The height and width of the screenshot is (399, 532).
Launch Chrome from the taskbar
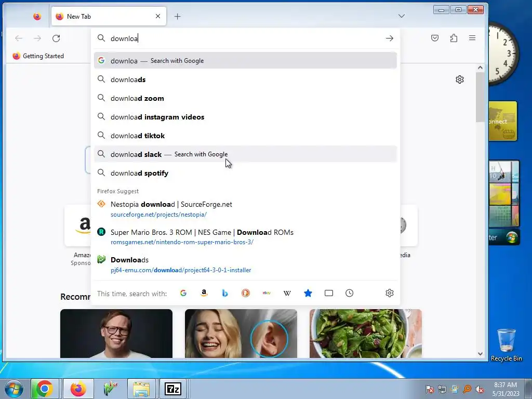click(45, 389)
